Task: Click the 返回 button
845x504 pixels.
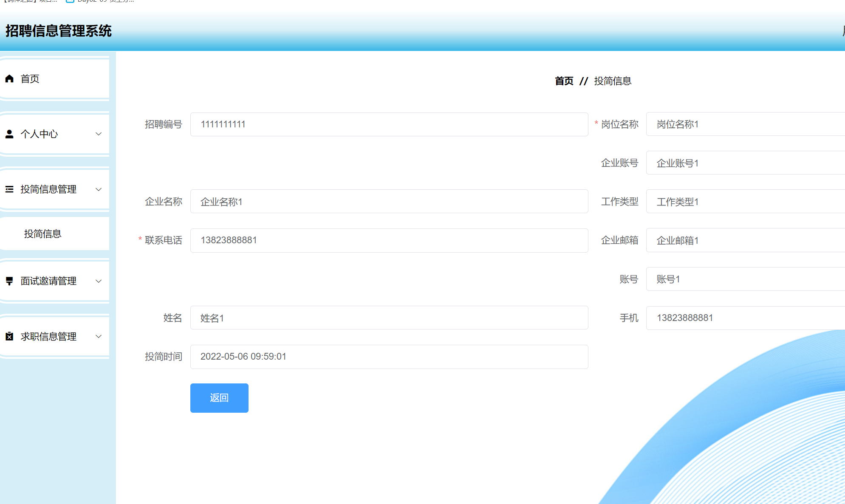Action: click(x=219, y=398)
